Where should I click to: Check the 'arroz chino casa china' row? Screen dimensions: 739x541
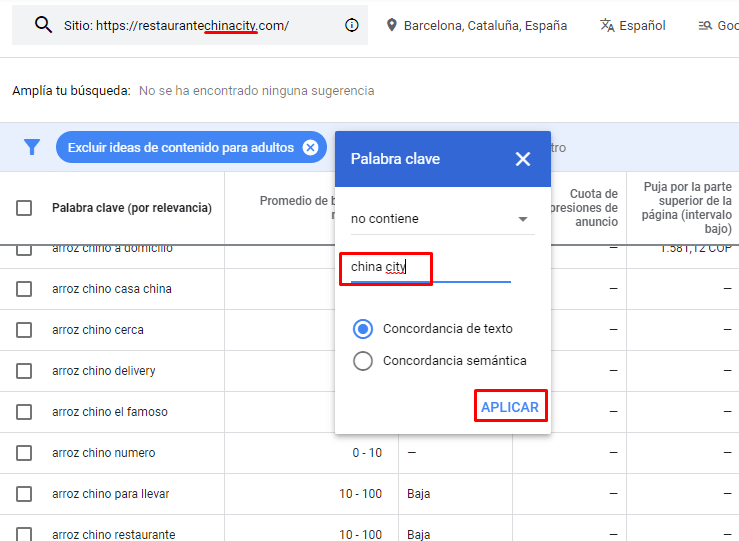tap(24, 289)
